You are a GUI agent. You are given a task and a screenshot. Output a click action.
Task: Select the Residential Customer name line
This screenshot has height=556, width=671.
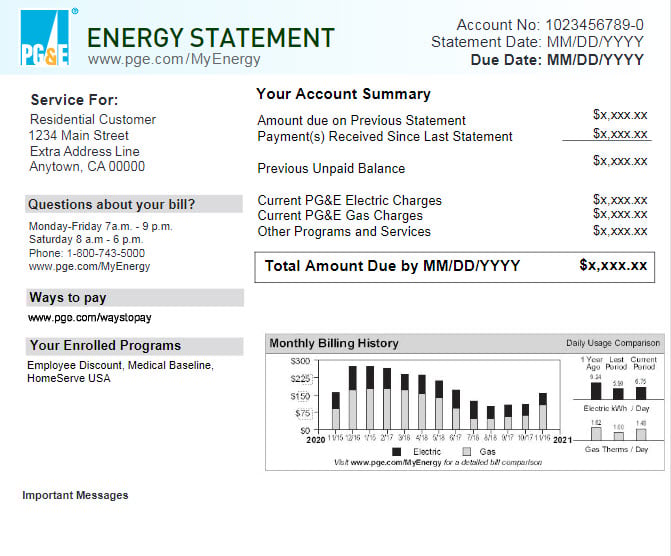(x=93, y=119)
